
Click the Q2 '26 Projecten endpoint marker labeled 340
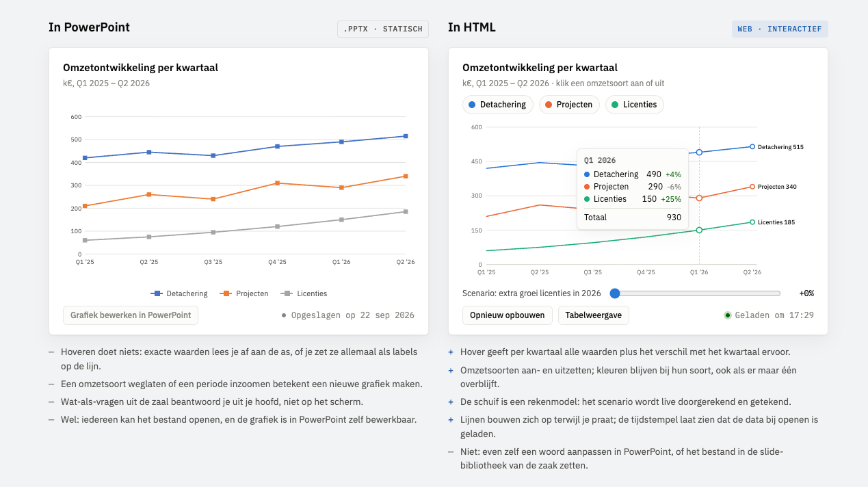(752, 187)
